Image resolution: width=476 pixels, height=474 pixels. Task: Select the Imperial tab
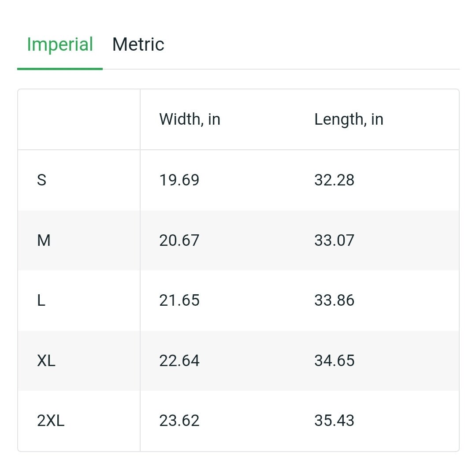click(x=60, y=44)
